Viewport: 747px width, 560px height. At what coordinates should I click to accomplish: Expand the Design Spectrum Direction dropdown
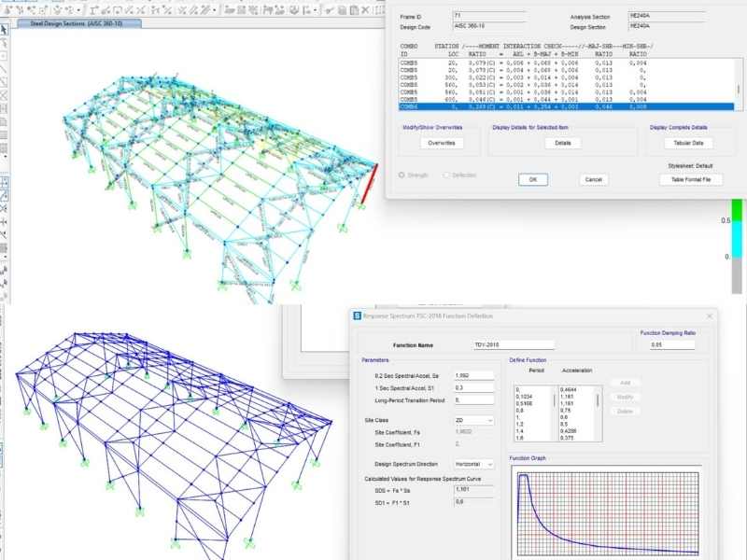(x=475, y=464)
